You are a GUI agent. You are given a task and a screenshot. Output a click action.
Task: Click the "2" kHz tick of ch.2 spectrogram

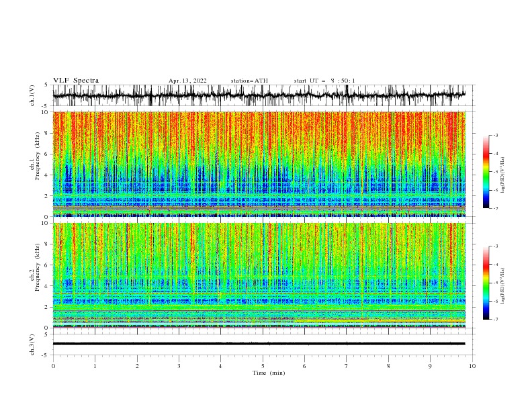coord(47,307)
